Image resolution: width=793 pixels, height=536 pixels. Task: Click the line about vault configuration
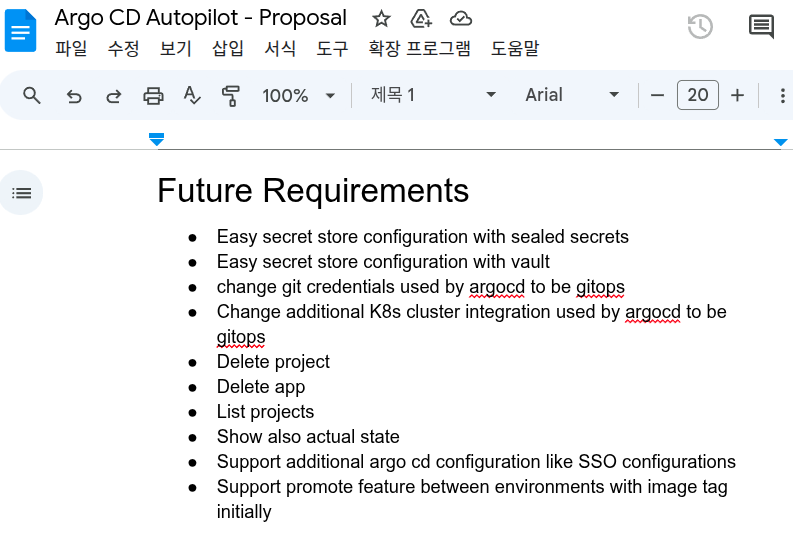pyautogui.click(x=383, y=262)
